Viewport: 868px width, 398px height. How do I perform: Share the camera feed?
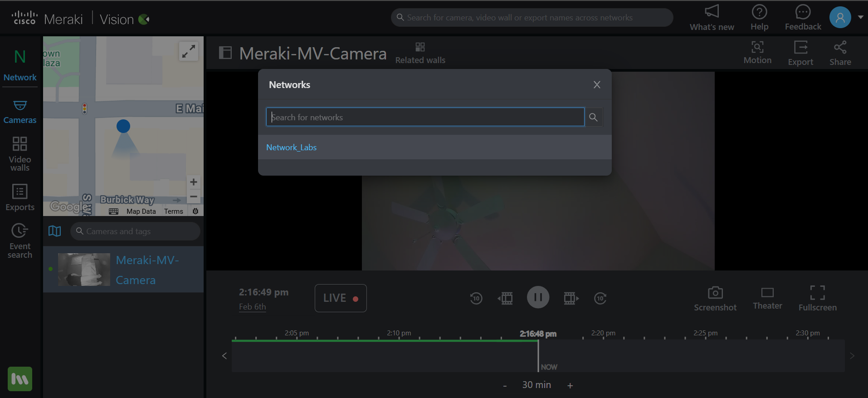point(840,53)
